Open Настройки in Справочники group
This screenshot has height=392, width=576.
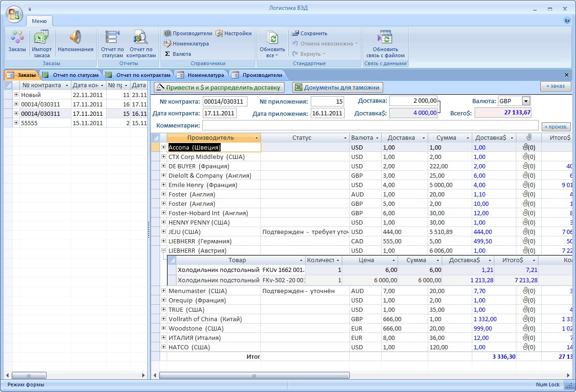point(234,33)
